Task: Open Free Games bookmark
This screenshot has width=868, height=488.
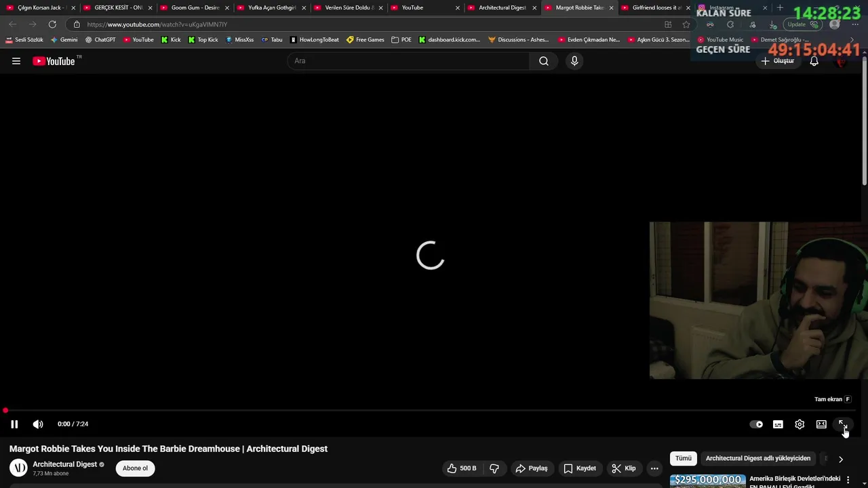Action: point(366,40)
